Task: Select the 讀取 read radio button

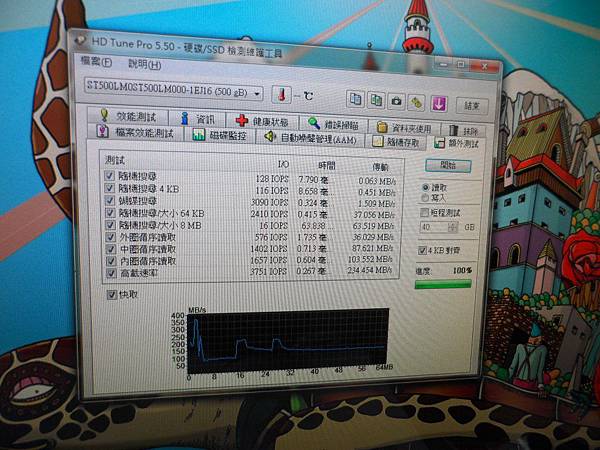Action: (x=425, y=188)
